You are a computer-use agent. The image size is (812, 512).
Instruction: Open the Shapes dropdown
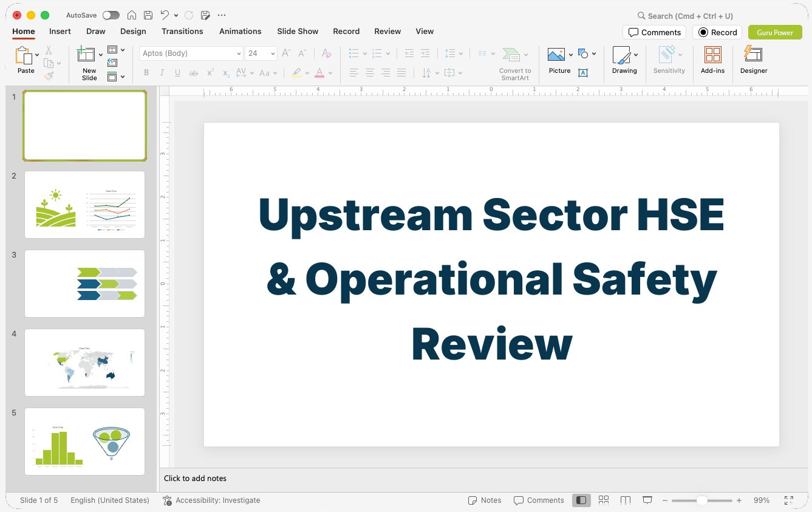coord(587,53)
